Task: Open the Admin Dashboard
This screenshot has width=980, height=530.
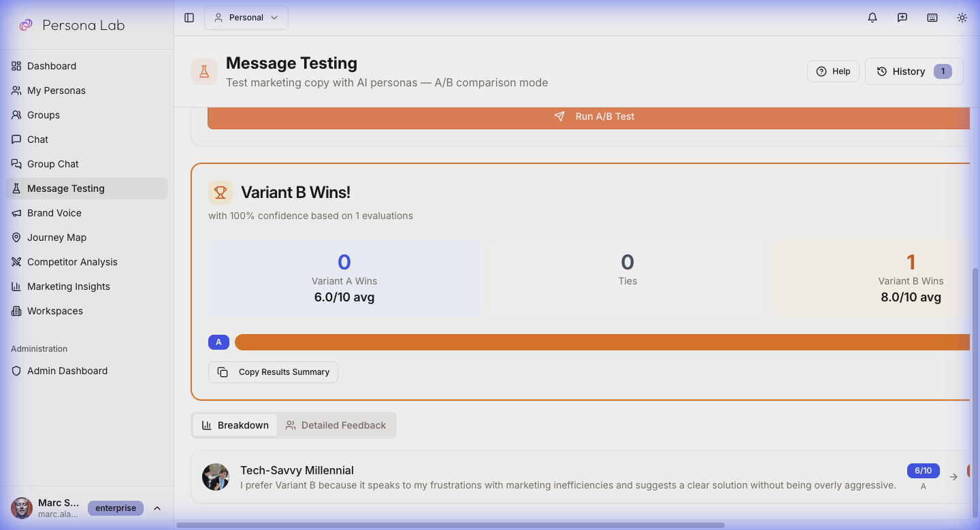Action: (86, 371)
